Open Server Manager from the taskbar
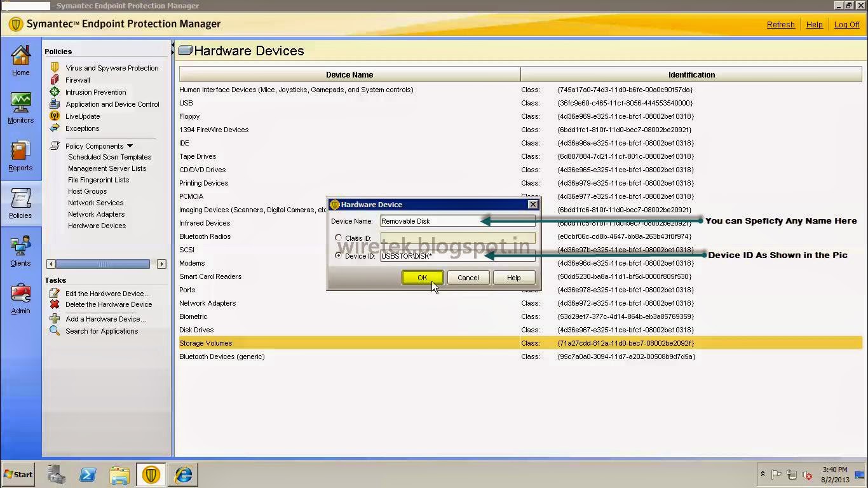This screenshot has height=488, width=868. (x=56, y=474)
